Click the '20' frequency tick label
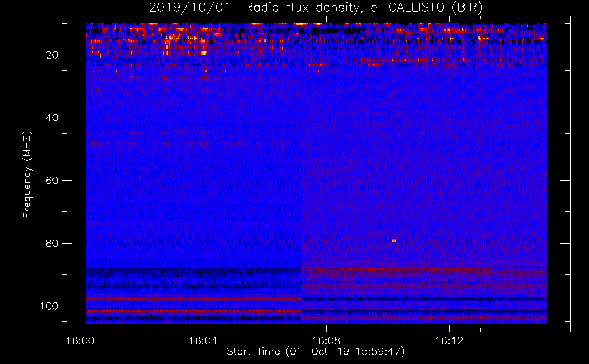This screenshot has height=364, width=589. point(52,55)
